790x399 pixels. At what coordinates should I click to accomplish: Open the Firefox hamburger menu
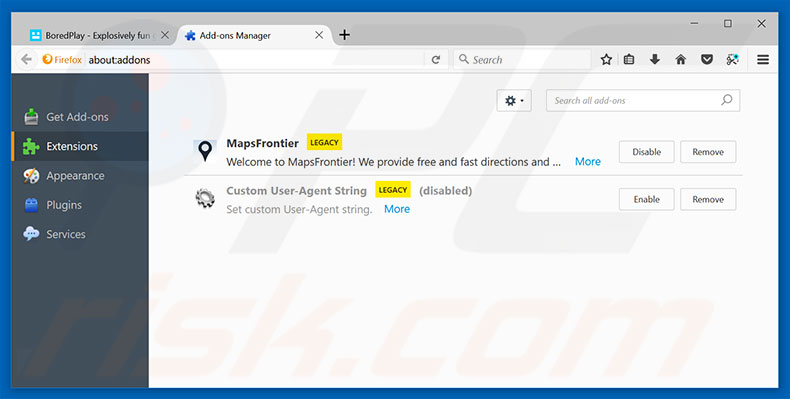coord(763,59)
